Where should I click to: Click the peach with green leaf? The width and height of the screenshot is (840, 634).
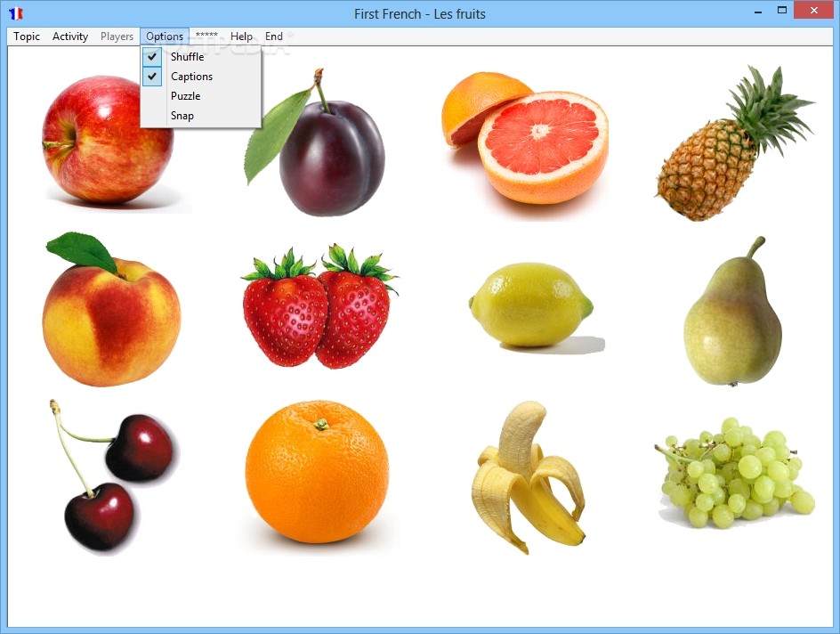111,309
